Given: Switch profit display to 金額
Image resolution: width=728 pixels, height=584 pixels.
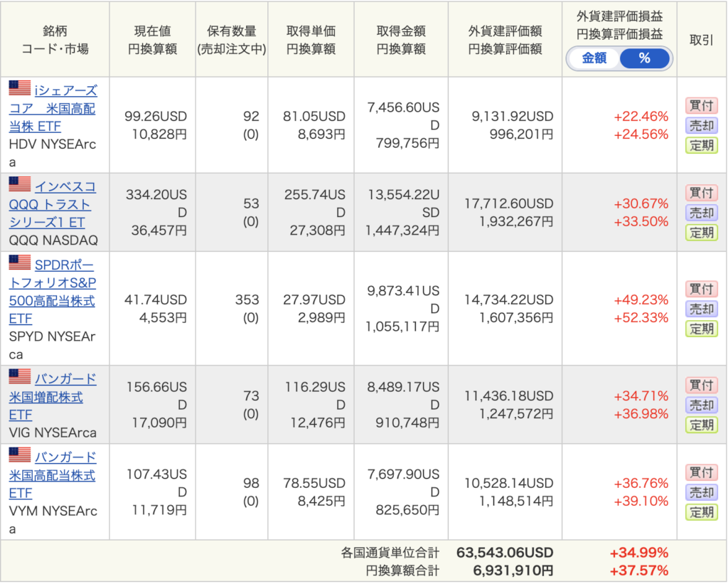Looking at the screenshot, I should (x=594, y=58).
